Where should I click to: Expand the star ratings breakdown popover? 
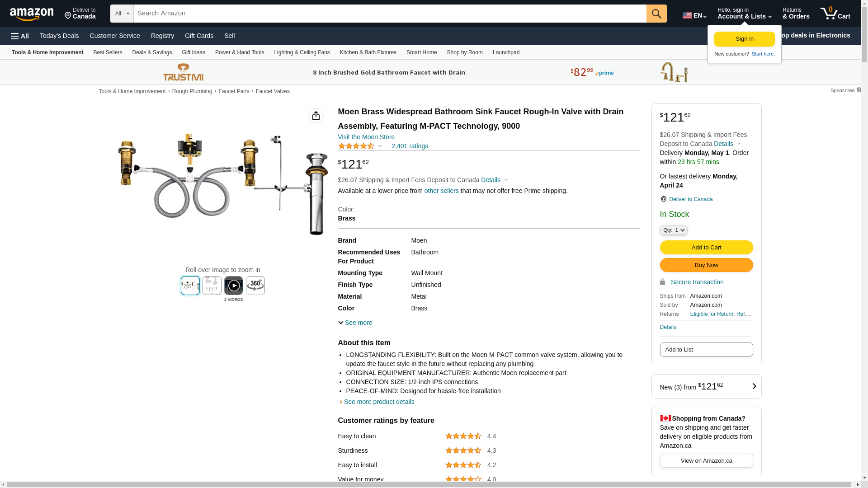point(380,146)
